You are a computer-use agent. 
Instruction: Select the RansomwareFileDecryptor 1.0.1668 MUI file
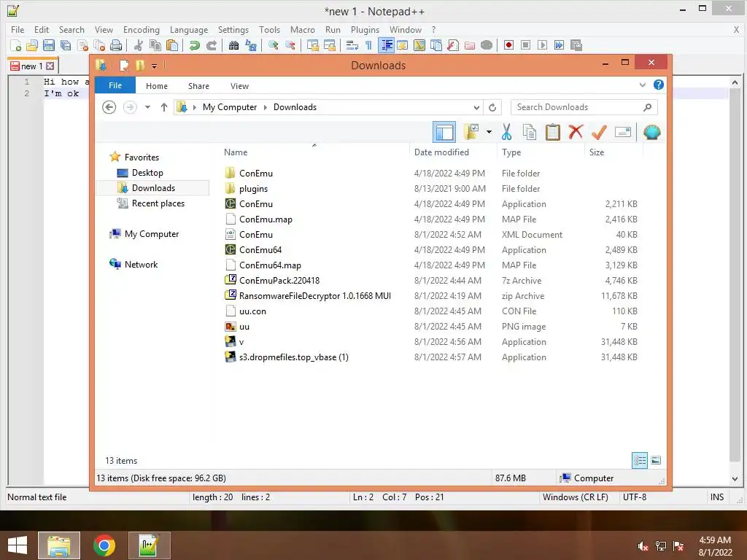click(315, 296)
